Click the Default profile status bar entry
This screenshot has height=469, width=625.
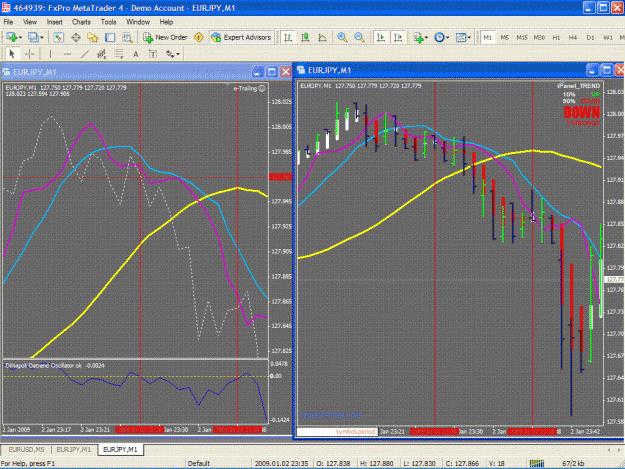pyautogui.click(x=199, y=463)
